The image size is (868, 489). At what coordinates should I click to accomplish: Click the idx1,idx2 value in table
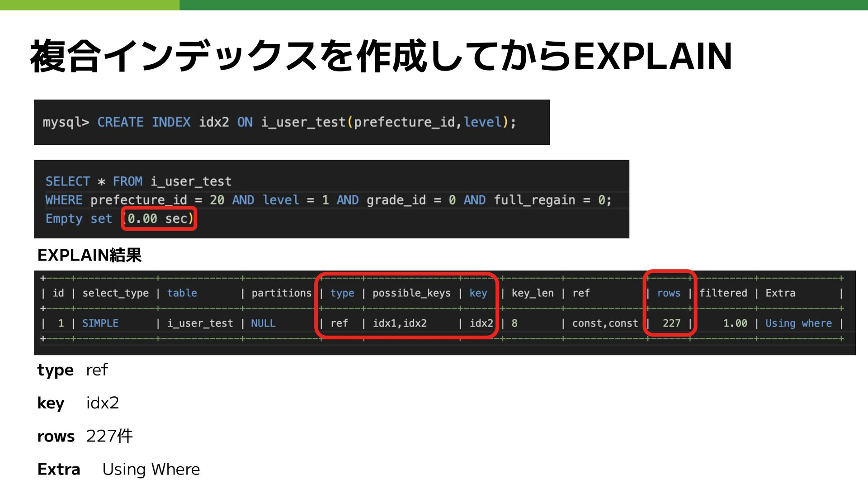400,323
